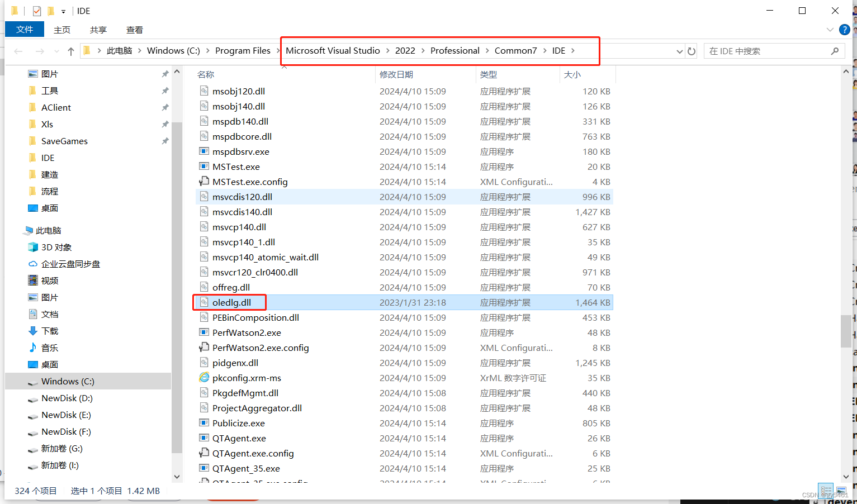
Task: Refresh the IDE folder listing
Action: [692, 51]
